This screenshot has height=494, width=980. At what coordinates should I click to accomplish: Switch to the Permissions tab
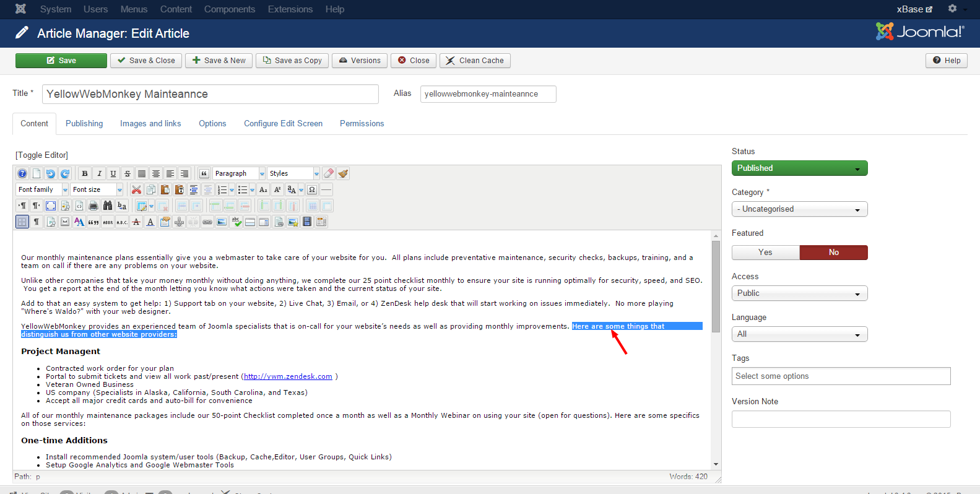pos(362,124)
